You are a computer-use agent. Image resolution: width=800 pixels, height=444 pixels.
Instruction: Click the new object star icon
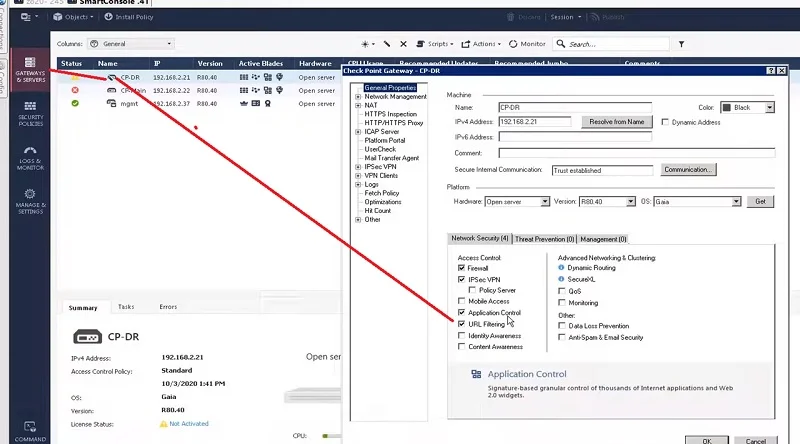(x=367, y=44)
